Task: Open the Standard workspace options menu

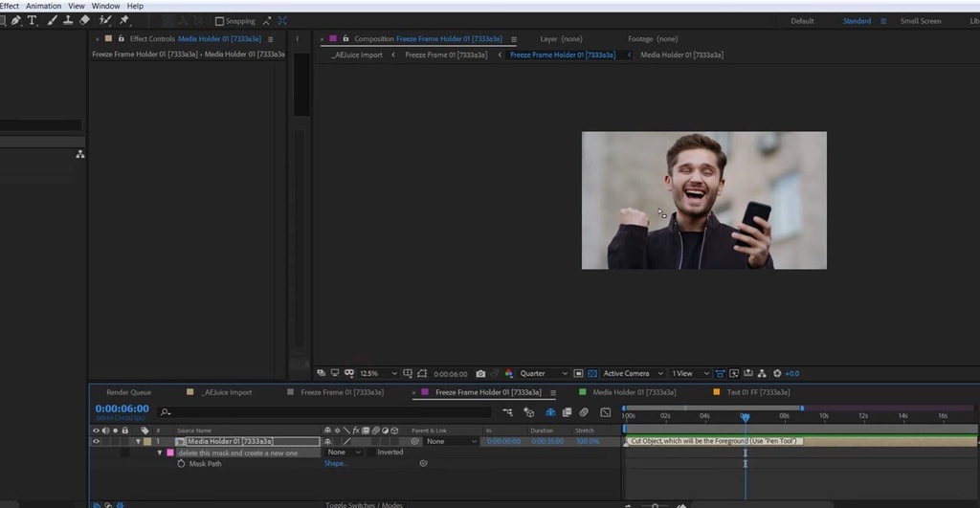Action: [x=883, y=21]
